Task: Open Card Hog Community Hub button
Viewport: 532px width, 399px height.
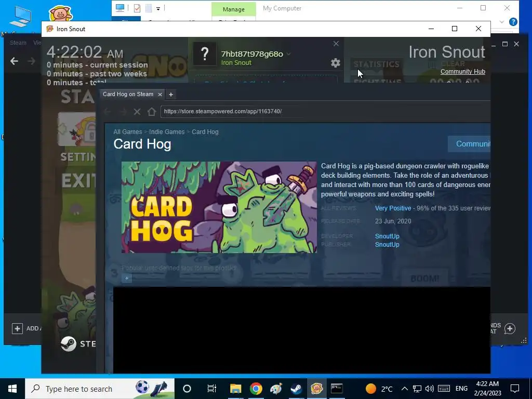Action: click(469, 144)
